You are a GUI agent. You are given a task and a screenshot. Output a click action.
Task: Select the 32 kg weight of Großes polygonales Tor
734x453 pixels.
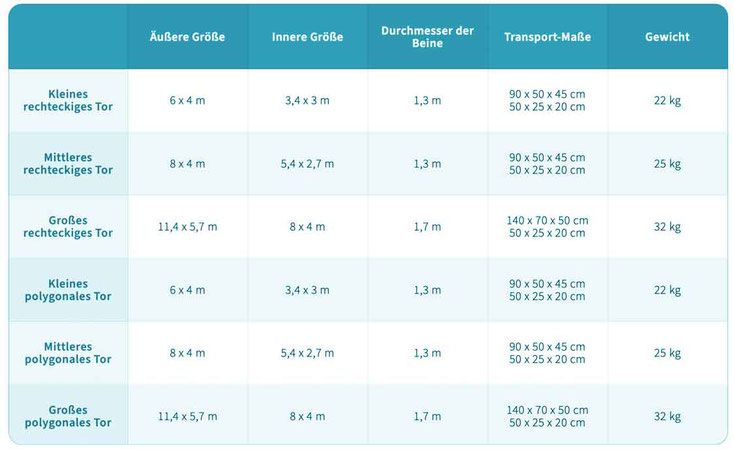tap(667, 416)
